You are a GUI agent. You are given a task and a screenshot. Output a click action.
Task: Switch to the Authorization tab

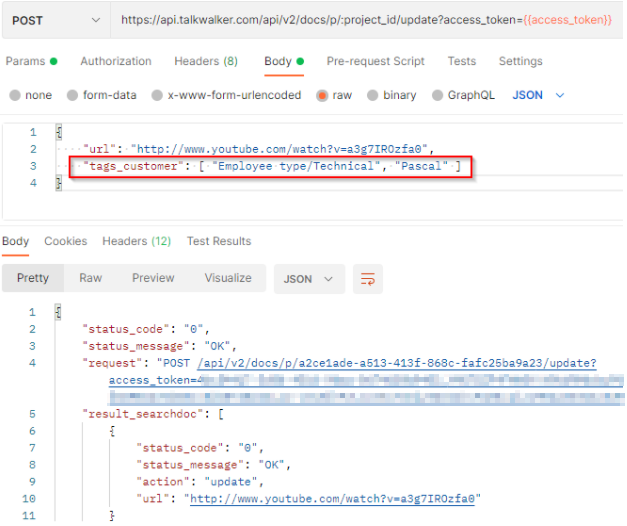tap(116, 61)
